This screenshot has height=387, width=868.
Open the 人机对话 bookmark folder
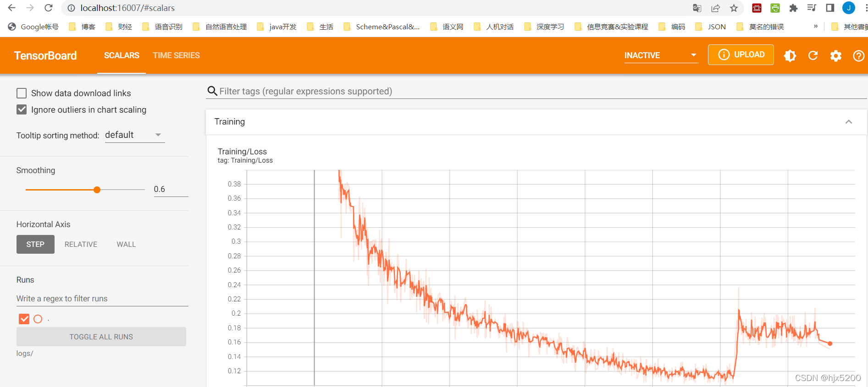[x=494, y=27]
